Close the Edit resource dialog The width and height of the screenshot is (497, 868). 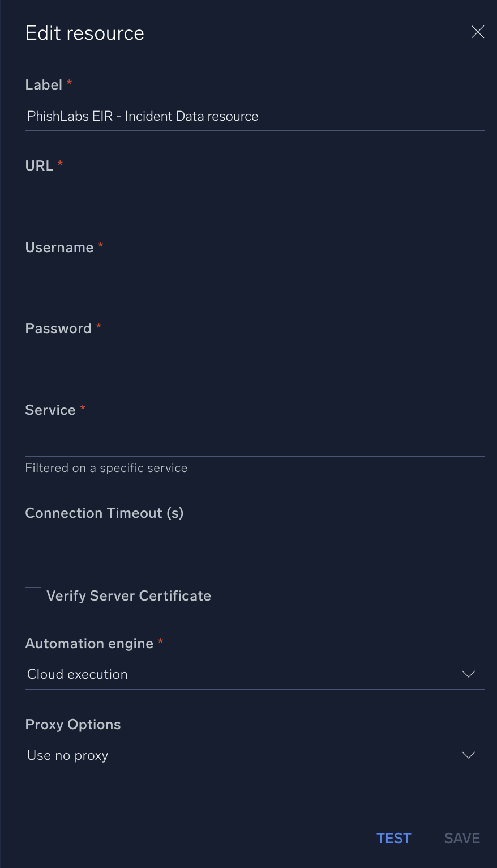coord(477,32)
